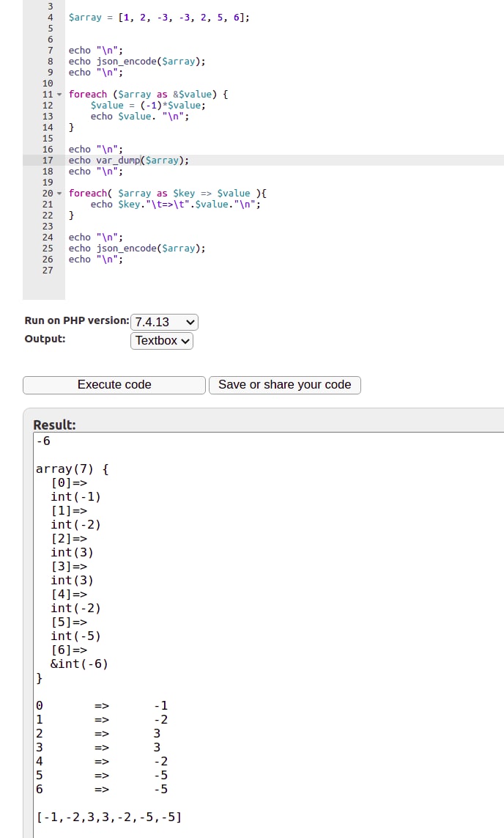Click line number 17 in gutter
This screenshot has width=504, height=838.
pyautogui.click(x=48, y=161)
